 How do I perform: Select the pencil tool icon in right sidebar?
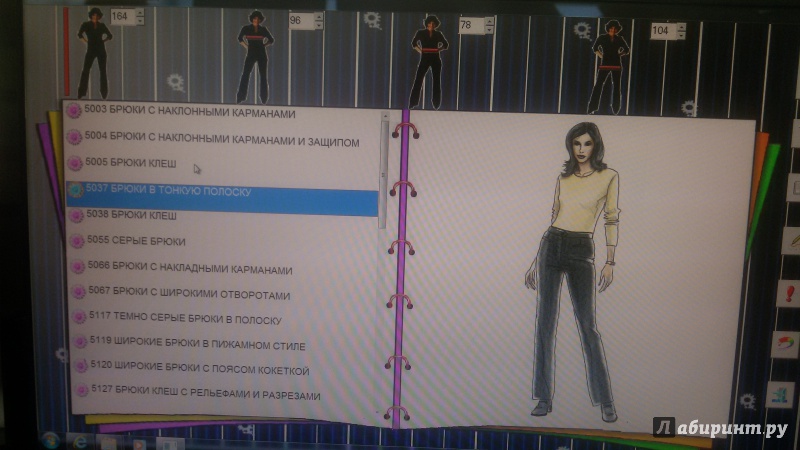point(792,240)
